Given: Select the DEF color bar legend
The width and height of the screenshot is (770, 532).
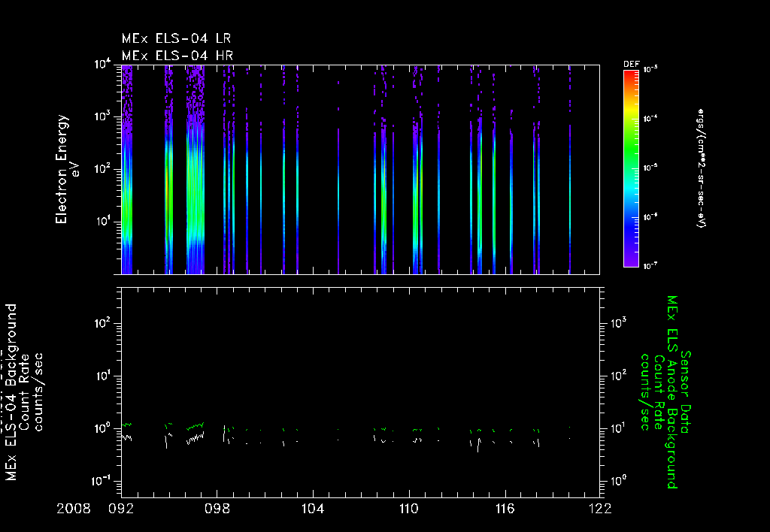Looking at the screenshot, I should pos(631,168).
